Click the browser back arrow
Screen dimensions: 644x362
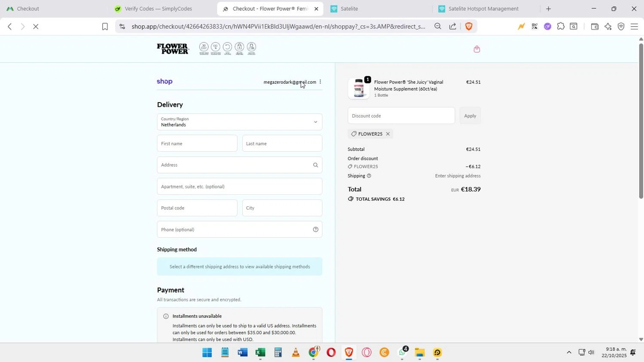point(9,27)
